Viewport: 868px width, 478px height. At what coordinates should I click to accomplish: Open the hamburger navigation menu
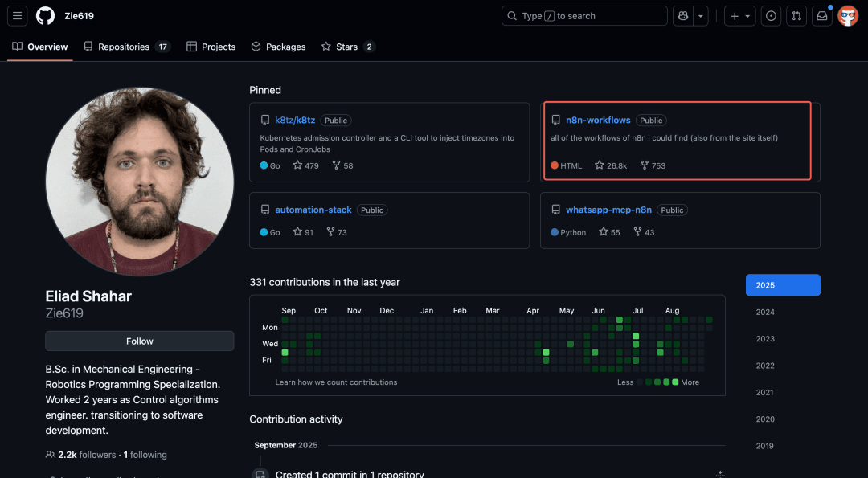tap(17, 16)
